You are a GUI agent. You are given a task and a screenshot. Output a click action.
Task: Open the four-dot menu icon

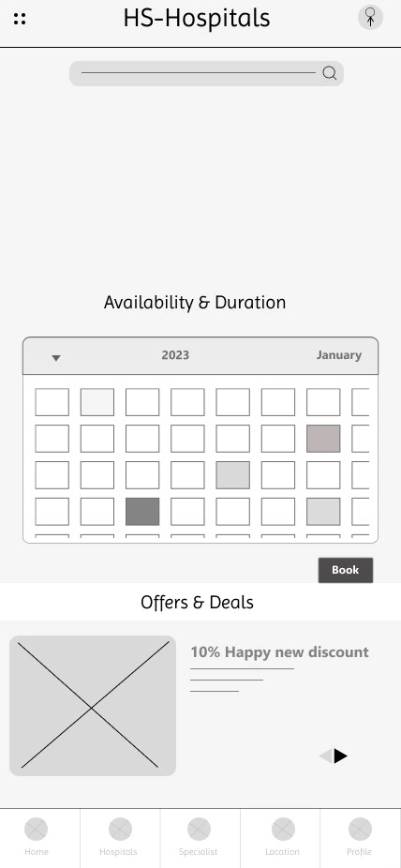point(20,19)
